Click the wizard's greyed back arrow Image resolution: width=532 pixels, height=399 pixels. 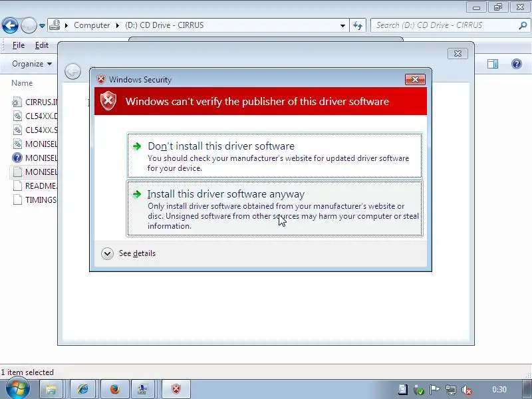click(72, 72)
